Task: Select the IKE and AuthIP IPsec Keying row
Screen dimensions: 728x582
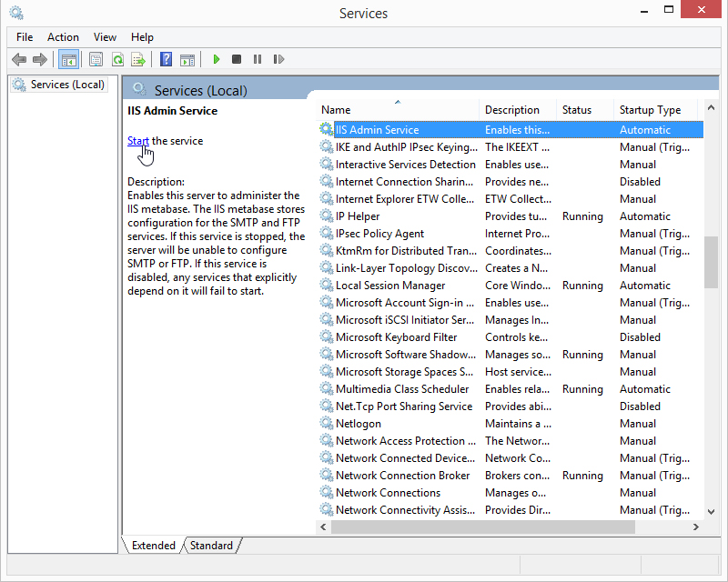Action: (511, 147)
